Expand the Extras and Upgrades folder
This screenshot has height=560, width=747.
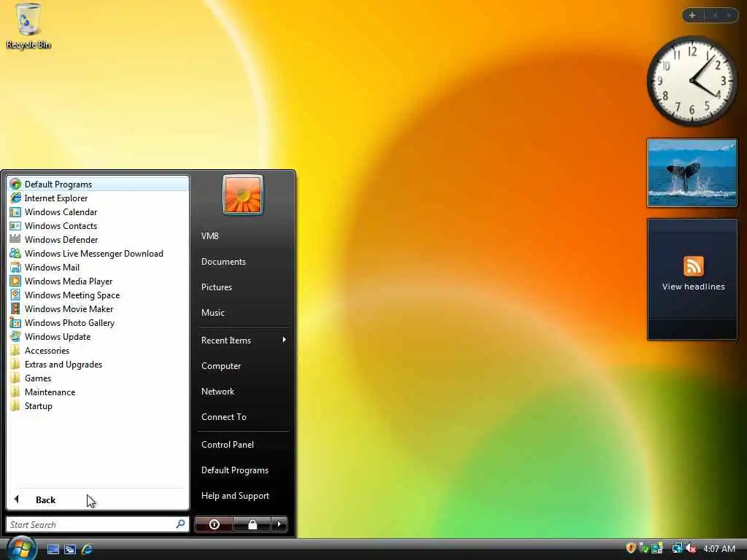point(98,365)
